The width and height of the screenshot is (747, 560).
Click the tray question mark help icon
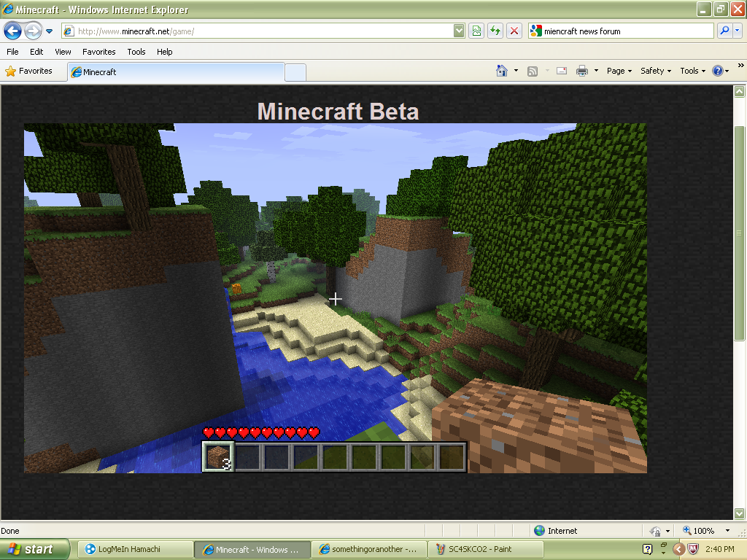648,549
